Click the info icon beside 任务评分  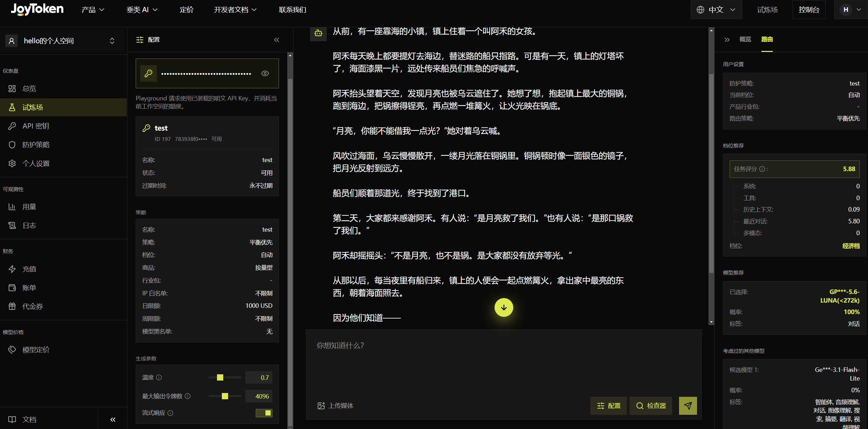[x=762, y=169]
